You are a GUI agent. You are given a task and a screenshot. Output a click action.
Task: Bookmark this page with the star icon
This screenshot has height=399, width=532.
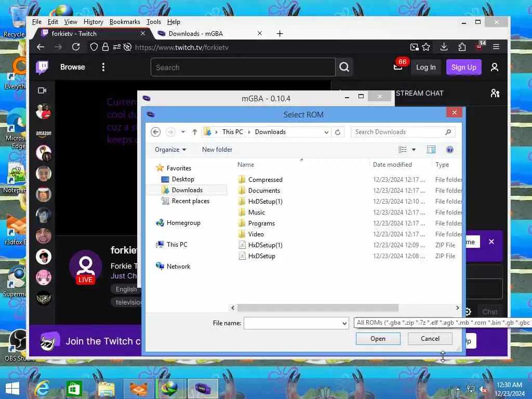(x=426, y=47)
